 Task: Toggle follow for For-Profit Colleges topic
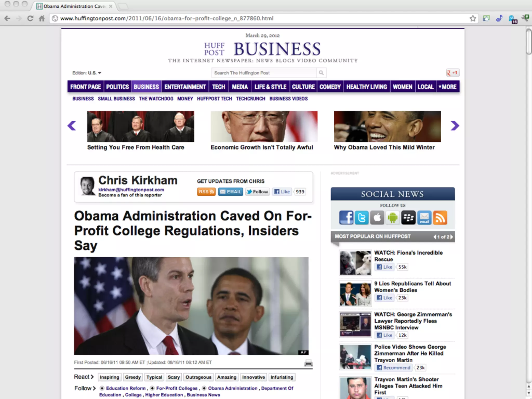152,388
